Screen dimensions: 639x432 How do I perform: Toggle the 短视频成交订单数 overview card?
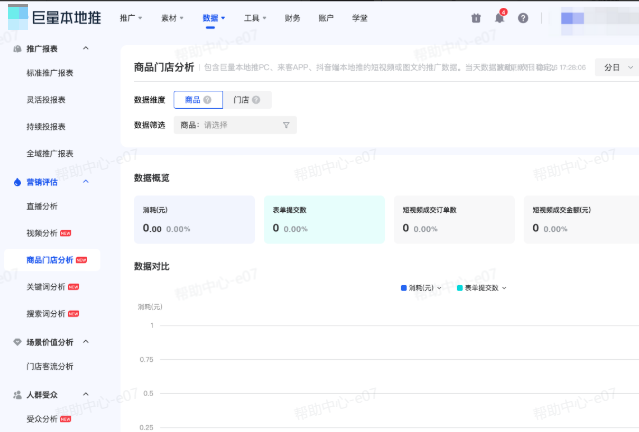pos(454,220)
